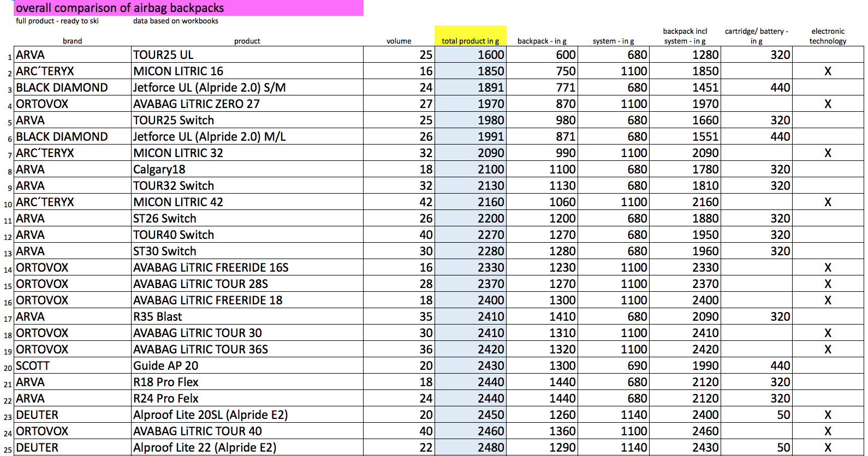Select the 'R35 Blast' product cell
The height and width of the screenshot is (456, 868).
coord(247,316)
